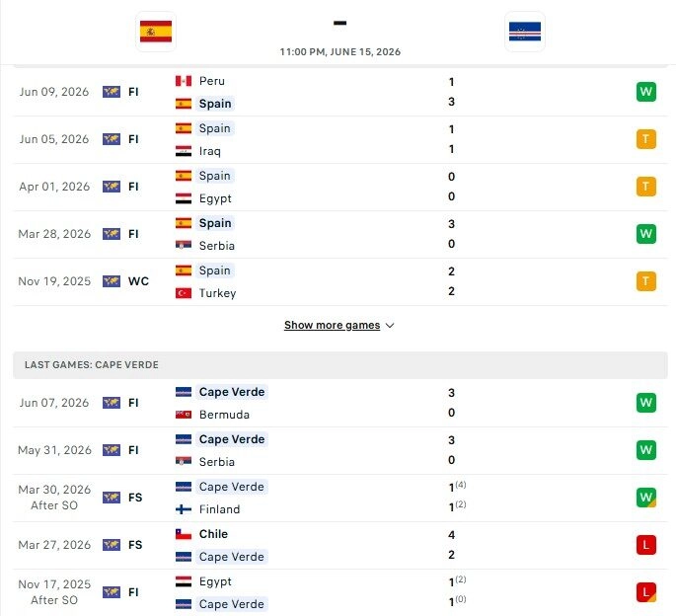Click the Spain flag in header

coord(156,32)
